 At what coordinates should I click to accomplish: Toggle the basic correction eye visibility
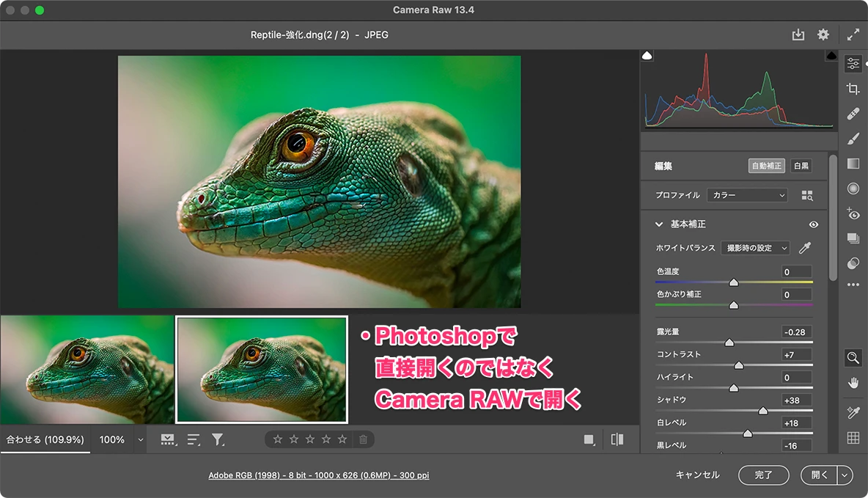[x=813, y=224]
